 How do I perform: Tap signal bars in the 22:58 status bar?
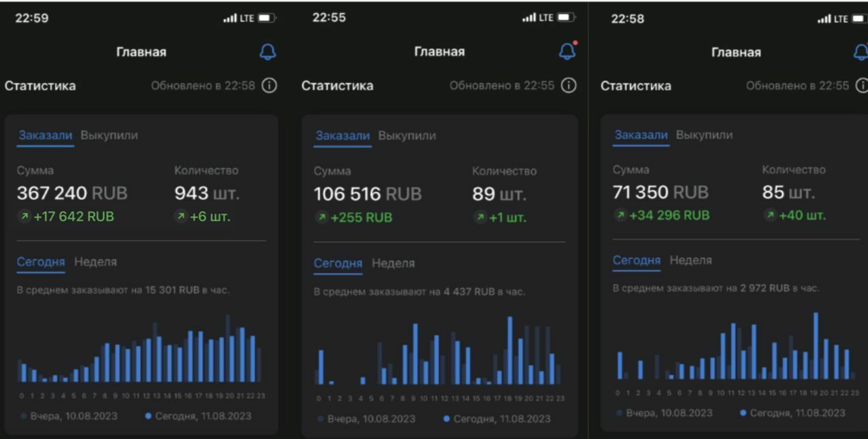(x=824, y=18)
